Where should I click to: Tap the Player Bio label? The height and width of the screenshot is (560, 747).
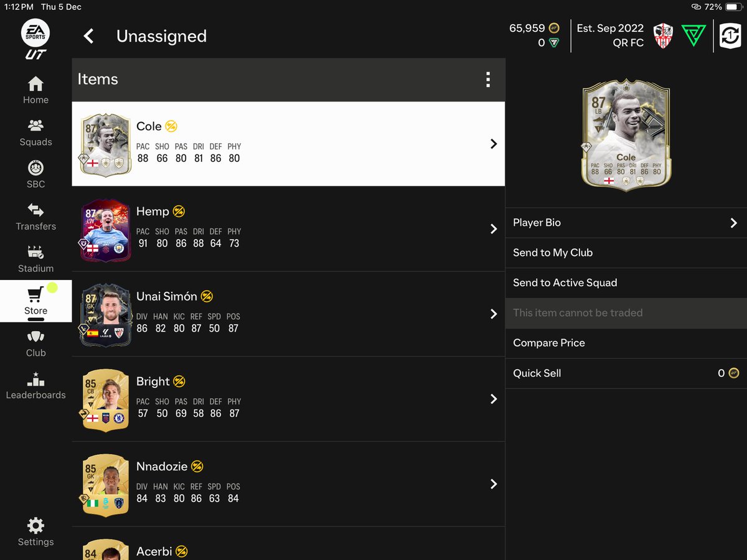(x=537, y=223)
